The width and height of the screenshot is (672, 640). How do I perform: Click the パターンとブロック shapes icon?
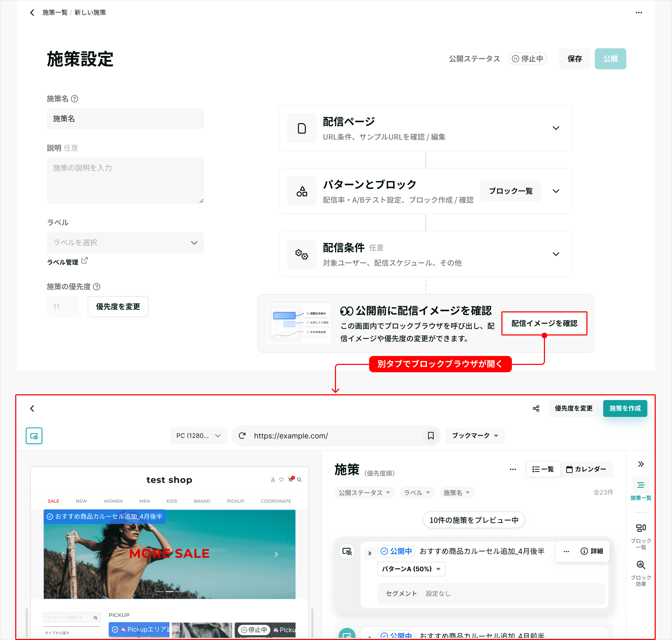[302, 191]
